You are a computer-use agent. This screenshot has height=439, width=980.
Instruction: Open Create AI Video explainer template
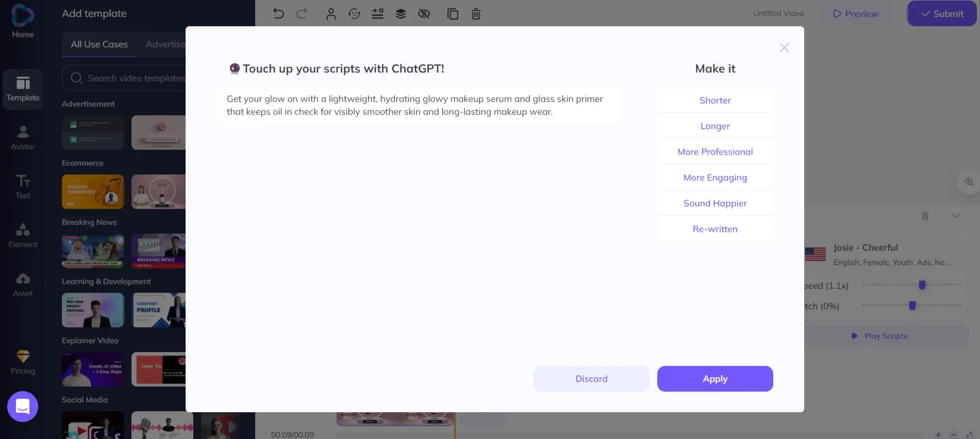(x=93, y=369)
